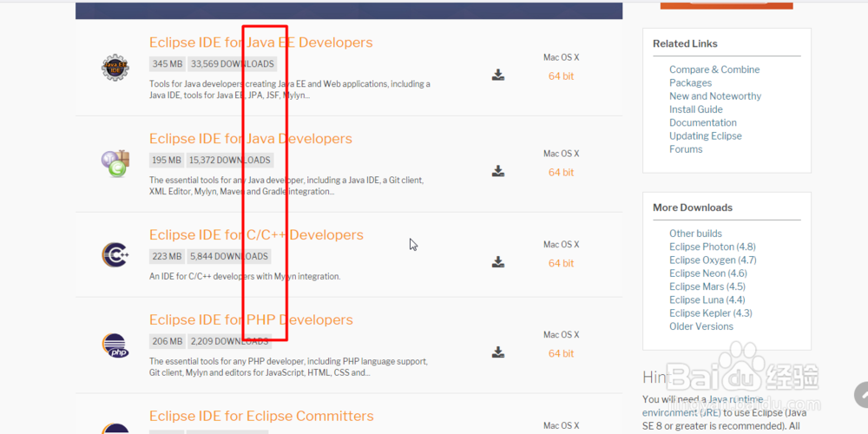Image resolution: width=868 pixels, height=434 pixels.
Task: Open New and Noteworthy link
Action: [x=715, y=96]
